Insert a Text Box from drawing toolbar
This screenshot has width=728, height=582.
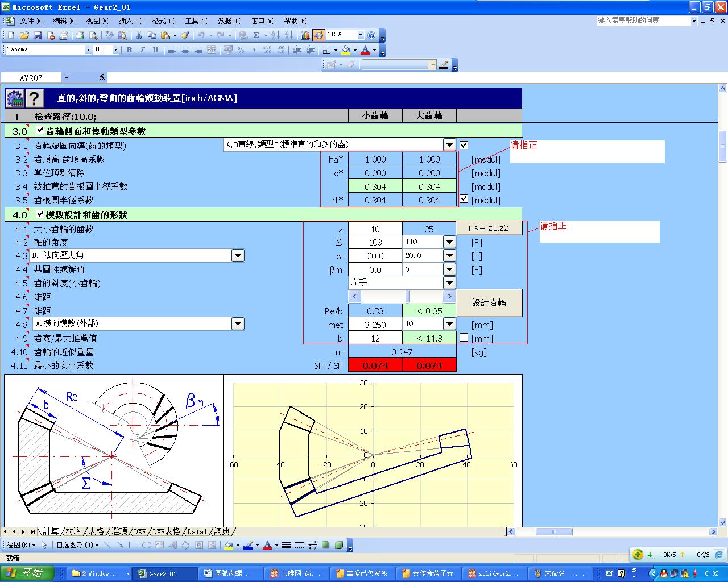tap(160, 545)
